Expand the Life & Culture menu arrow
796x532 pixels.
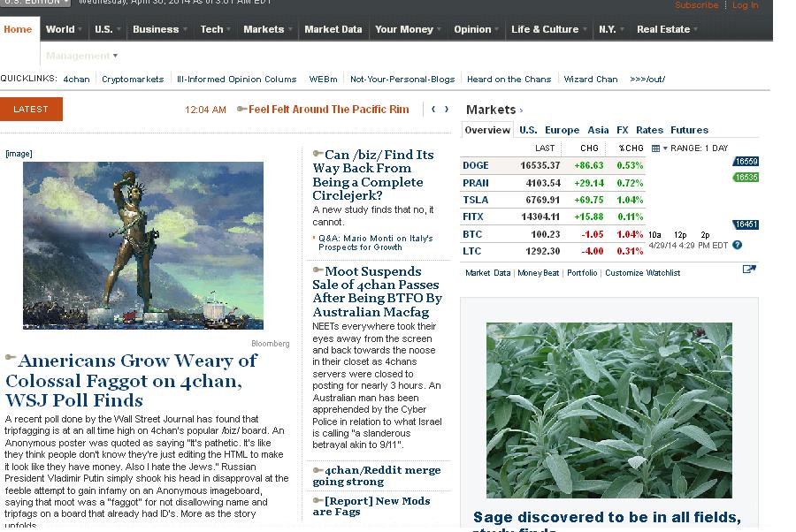click(585, 29)
